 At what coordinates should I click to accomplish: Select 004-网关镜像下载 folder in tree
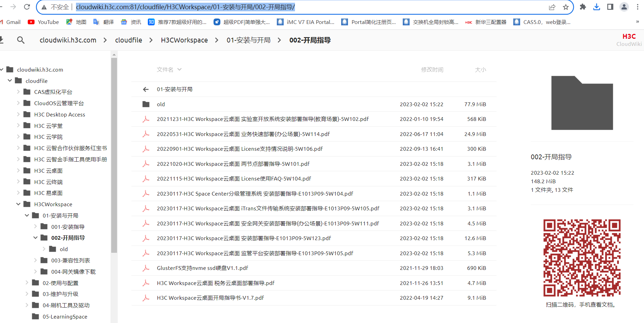tap(73, 272)
